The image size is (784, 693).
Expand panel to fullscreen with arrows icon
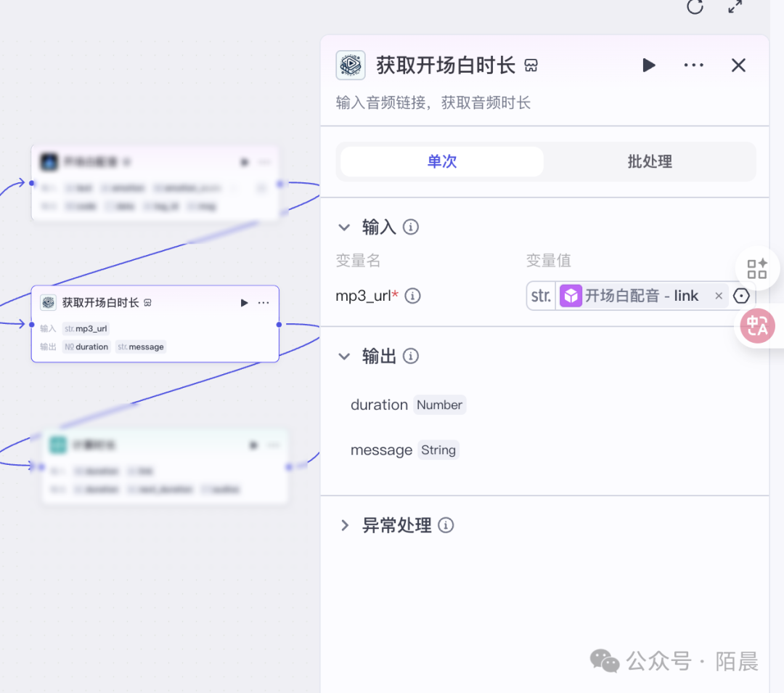click(x=735, y=7)
